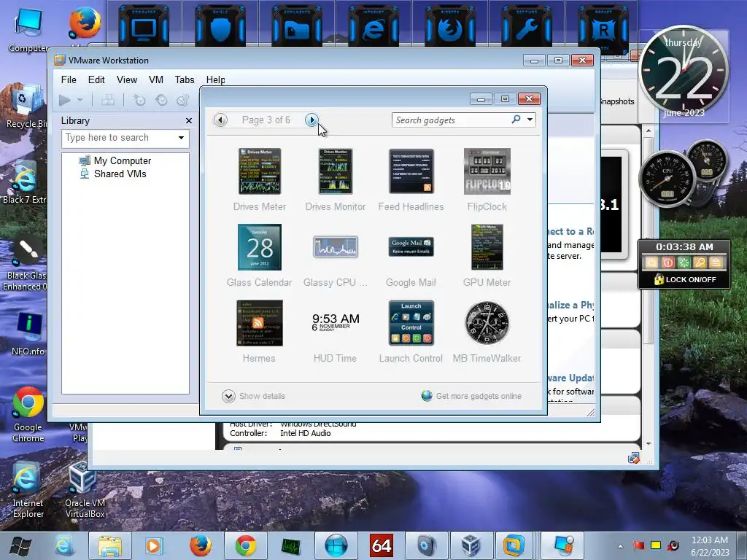Open the gadget search options dropdown
The width and height of the screenshot is (747, 560).
pyautogui.click(x=530, y=120)
